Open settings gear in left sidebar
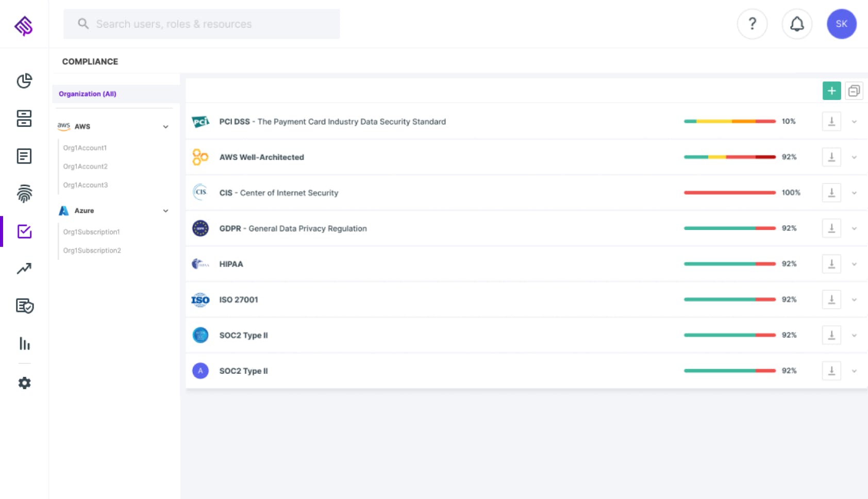The image size is (868, 499). 24,383
